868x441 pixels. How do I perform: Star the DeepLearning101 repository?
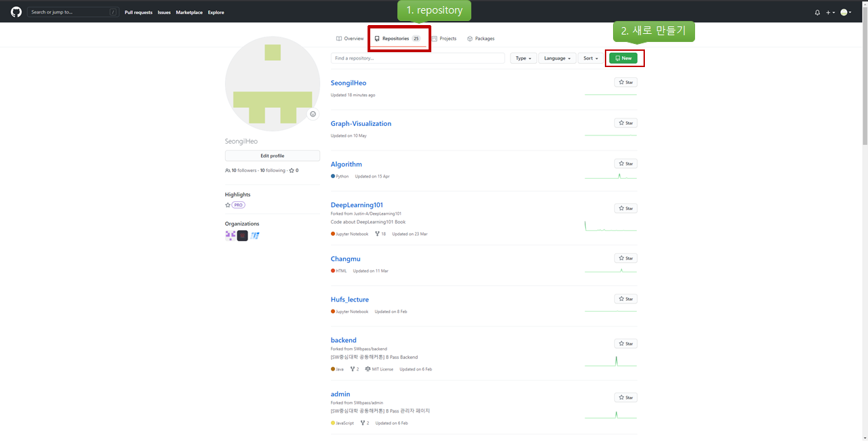coord(626,209)
